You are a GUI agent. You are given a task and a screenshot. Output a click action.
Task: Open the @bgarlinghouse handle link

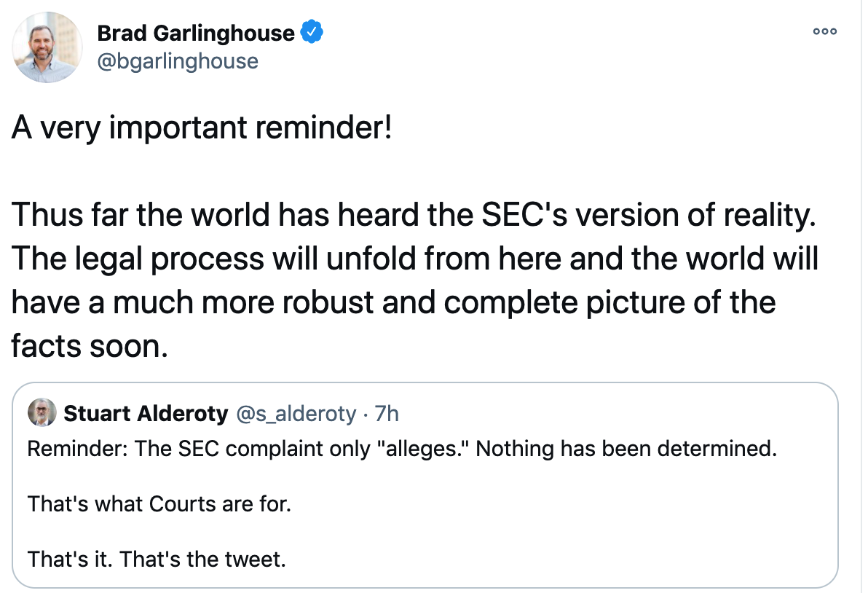click(x=178, y=60)
